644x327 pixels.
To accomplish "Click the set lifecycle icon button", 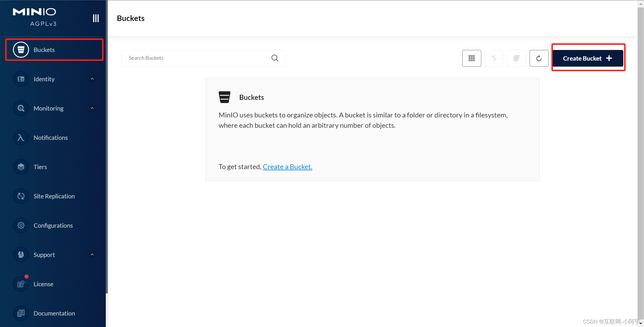I will coord(516,58).
